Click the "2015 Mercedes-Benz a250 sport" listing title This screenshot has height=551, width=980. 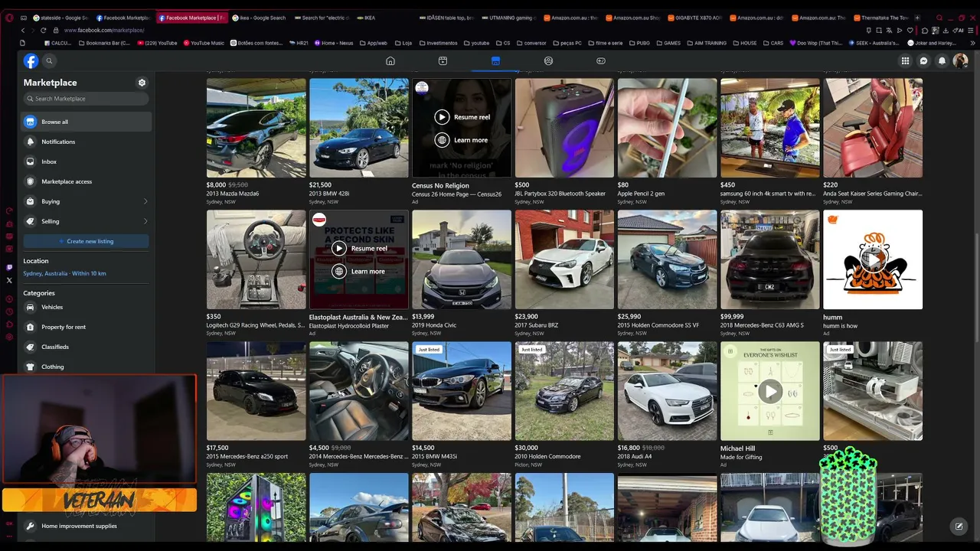pos(247,457)
